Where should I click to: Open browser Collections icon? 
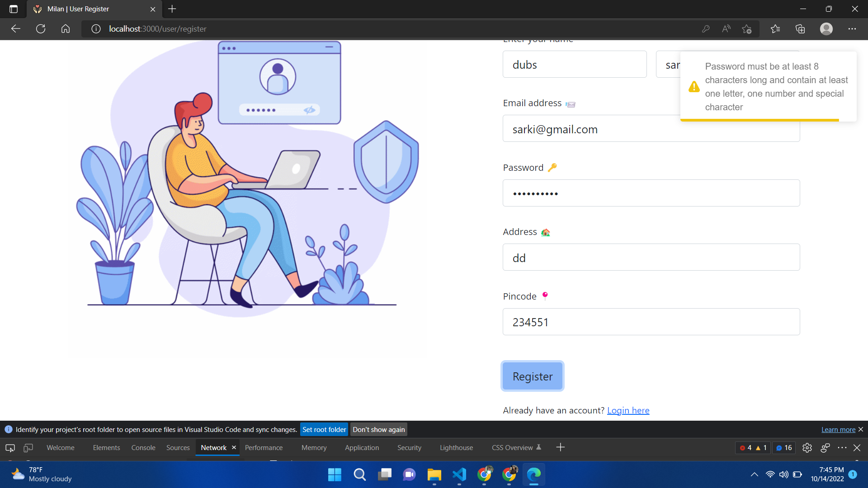(x=800, y=29)
